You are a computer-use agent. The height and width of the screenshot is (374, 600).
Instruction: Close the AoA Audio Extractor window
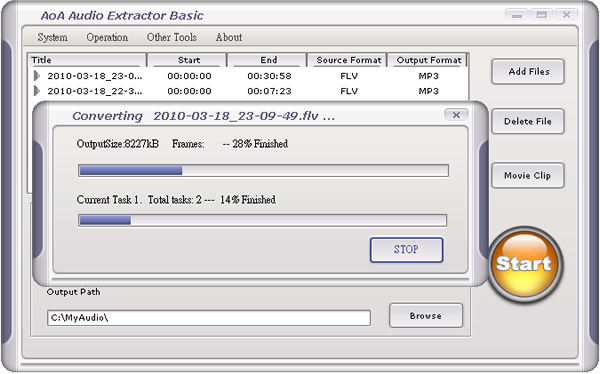[566, 15]
